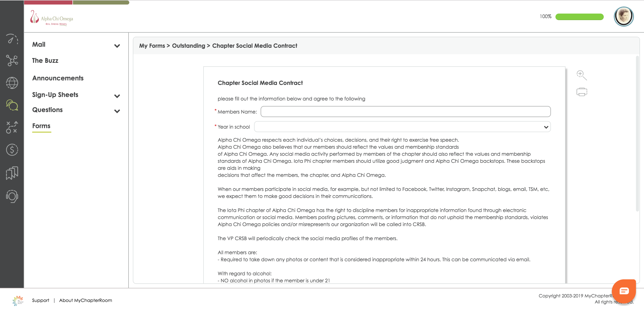Image resolution: width=644 pixels, height=312 pixels.
Task: Click the Support footer link
Action: [41, 300]
